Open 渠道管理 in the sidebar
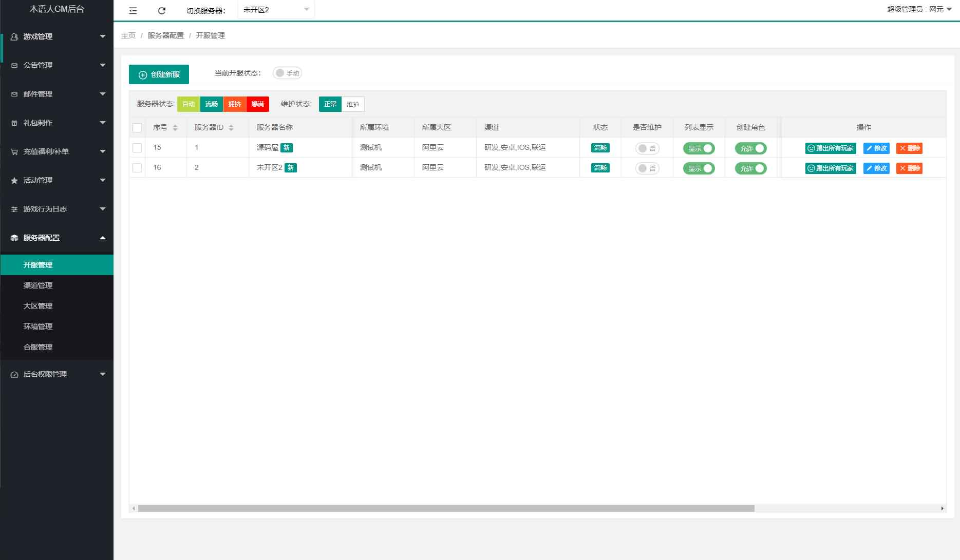Image resolution: width=960 pixels, height=560 pixels. pyautogui.click(x=57, y=285)
